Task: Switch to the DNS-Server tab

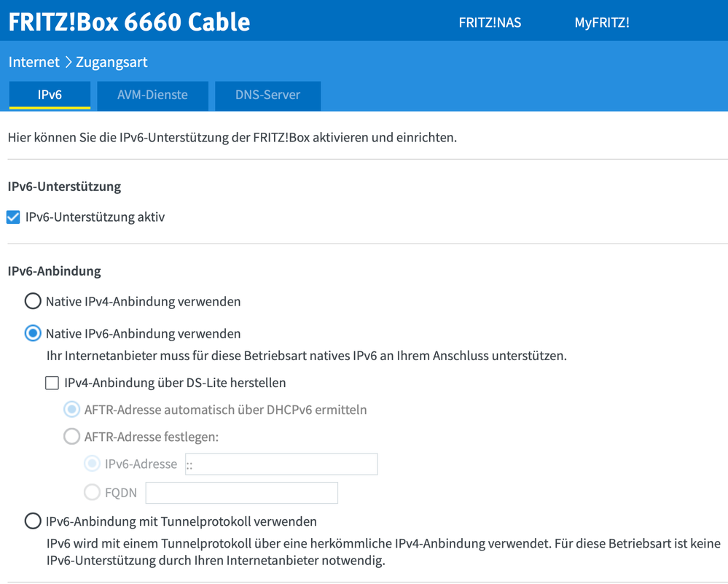Action: (267, 96)
